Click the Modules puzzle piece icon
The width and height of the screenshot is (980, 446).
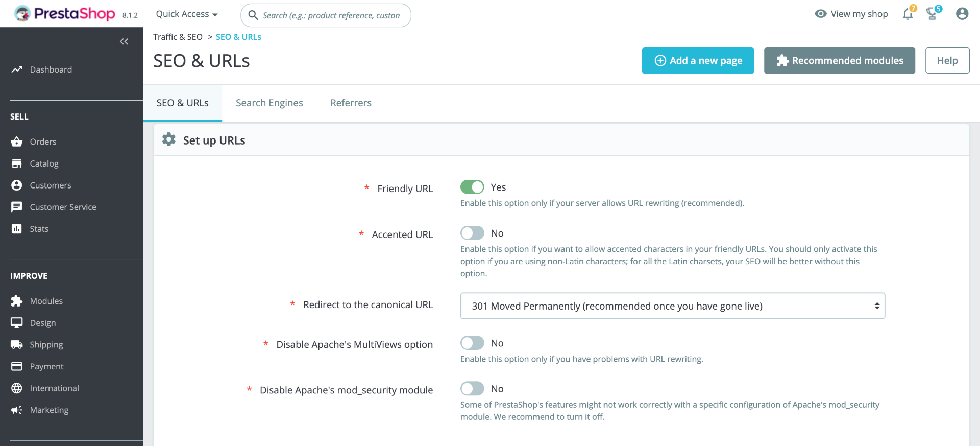point(17,301)
